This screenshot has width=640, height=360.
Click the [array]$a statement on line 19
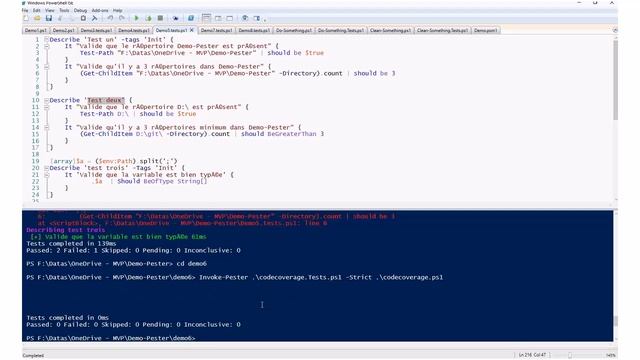[114, 161]
